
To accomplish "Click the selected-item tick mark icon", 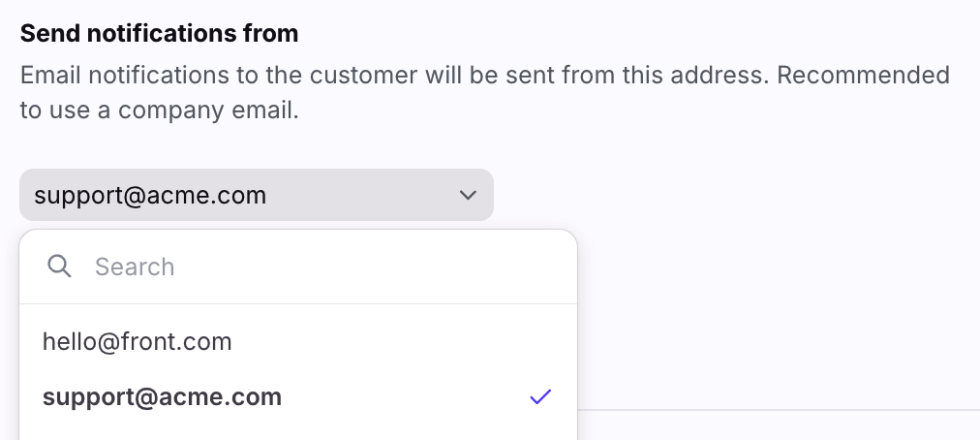I will click(540, 397).
